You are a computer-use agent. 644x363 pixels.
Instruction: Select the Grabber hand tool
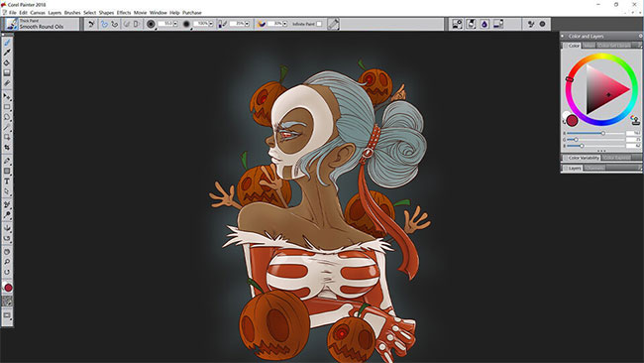pyautogui.click(x=7, y=252)
